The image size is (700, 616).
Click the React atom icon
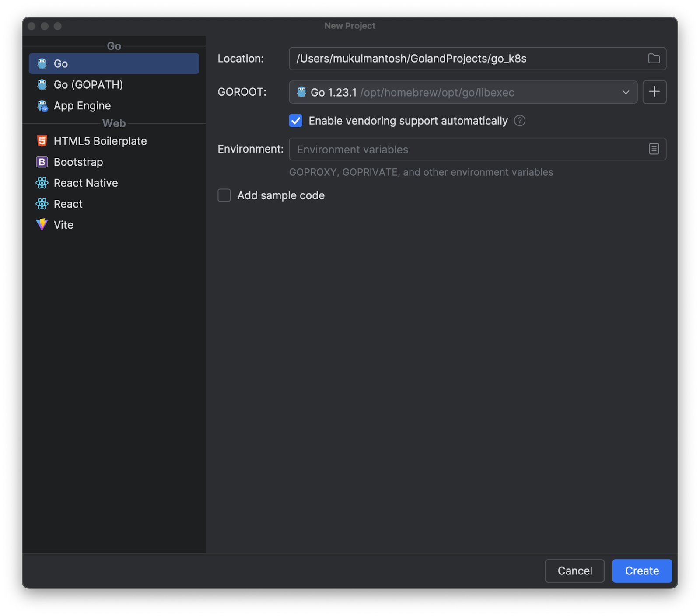[x=42, y=204]
